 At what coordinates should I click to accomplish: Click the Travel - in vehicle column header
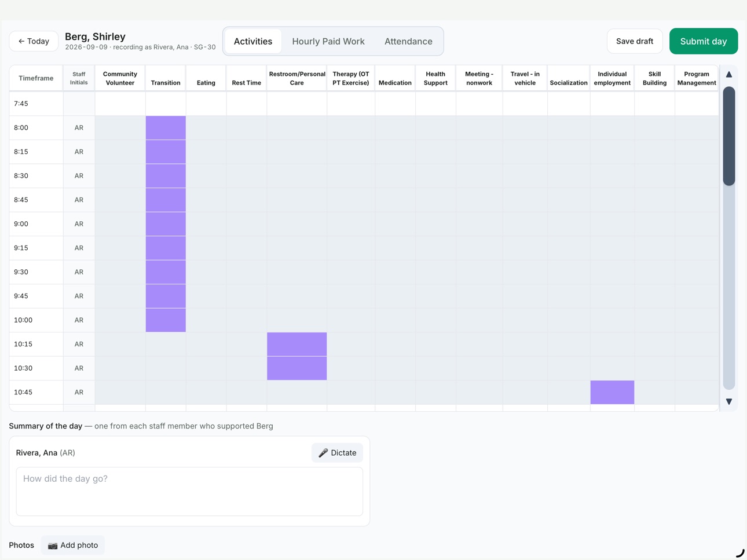click(x=525, y=78)
